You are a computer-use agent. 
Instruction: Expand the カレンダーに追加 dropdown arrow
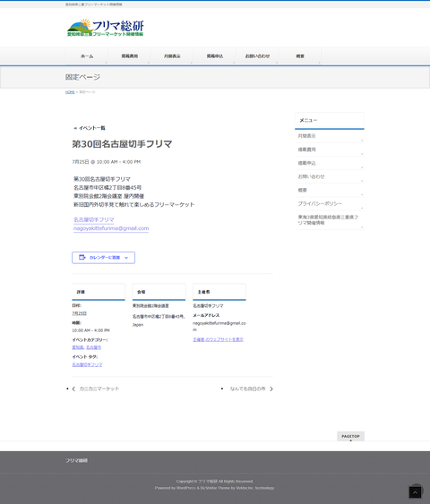126,258
